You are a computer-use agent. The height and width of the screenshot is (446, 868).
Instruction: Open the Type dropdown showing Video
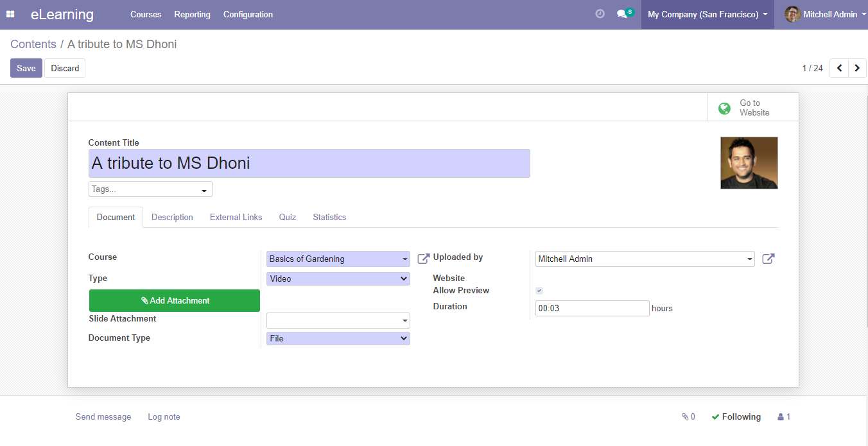click(x=338, y=279)
